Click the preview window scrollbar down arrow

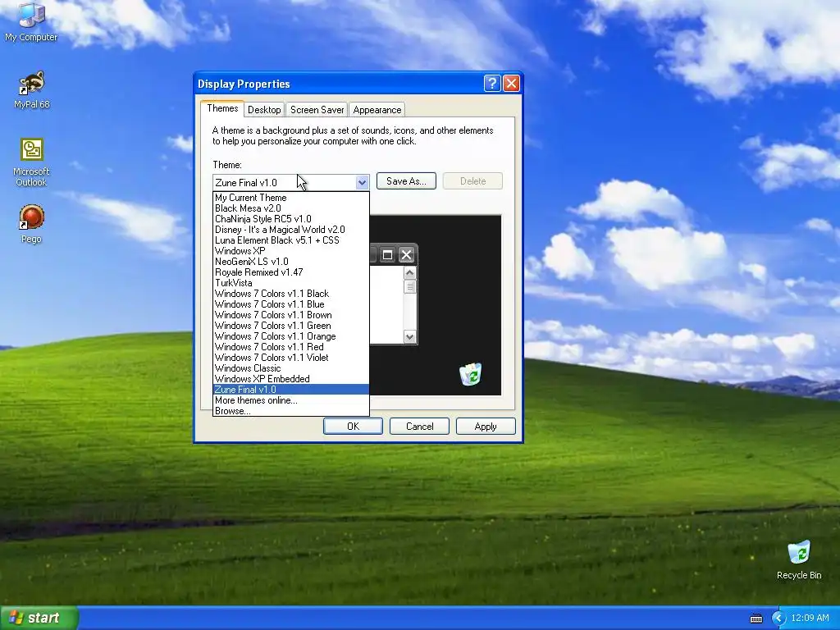pos(410,337)
